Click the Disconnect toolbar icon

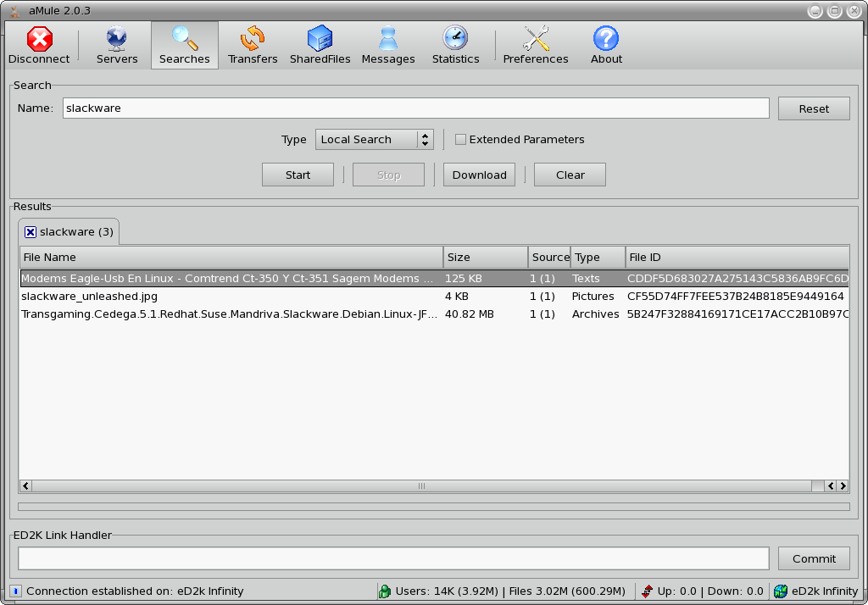pos(39,45)
